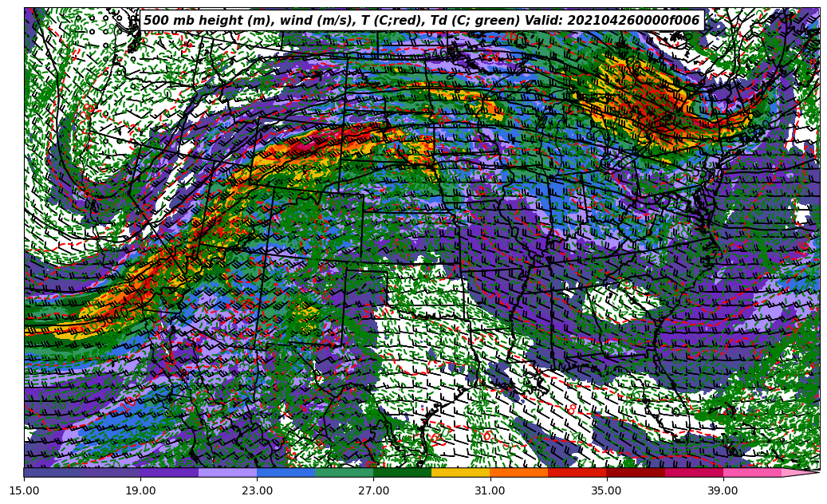Click the 19.00 colorbar tick label
This screenshot has width=827, height=504.
[140, 491]
